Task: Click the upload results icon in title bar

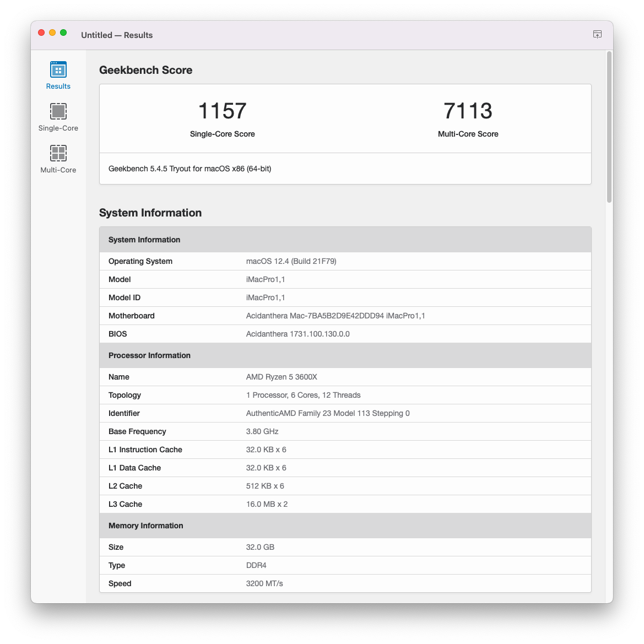Action: tap(597, 34)
